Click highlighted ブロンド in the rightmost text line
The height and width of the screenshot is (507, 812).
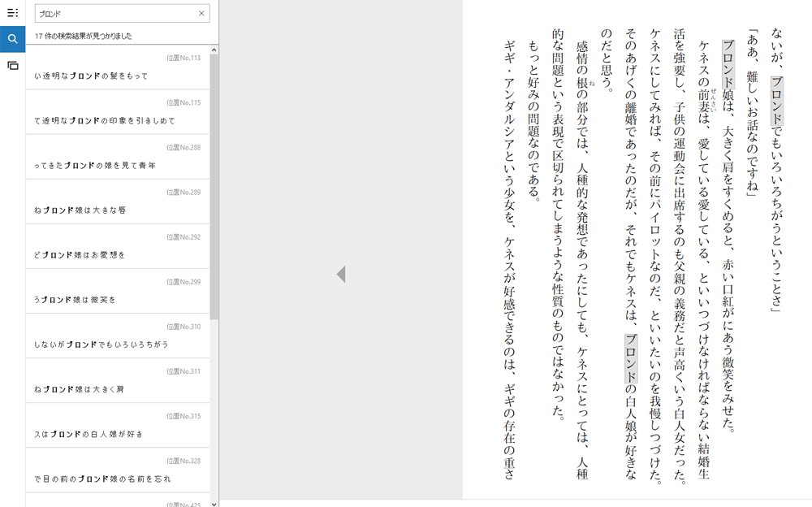[x=776, y=101]
